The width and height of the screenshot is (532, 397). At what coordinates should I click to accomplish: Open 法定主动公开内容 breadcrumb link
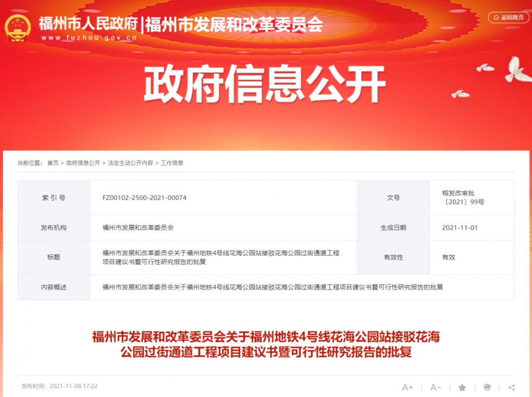coord(130,163)
